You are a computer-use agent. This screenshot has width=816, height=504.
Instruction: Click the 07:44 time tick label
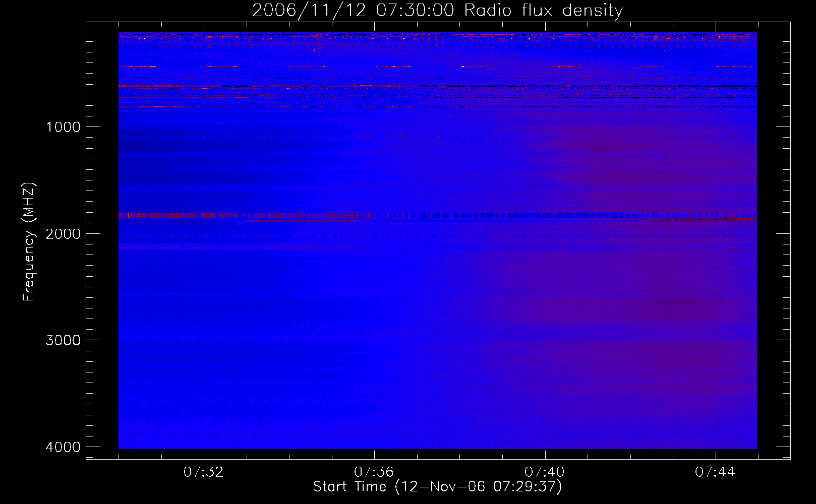point(715,472)
